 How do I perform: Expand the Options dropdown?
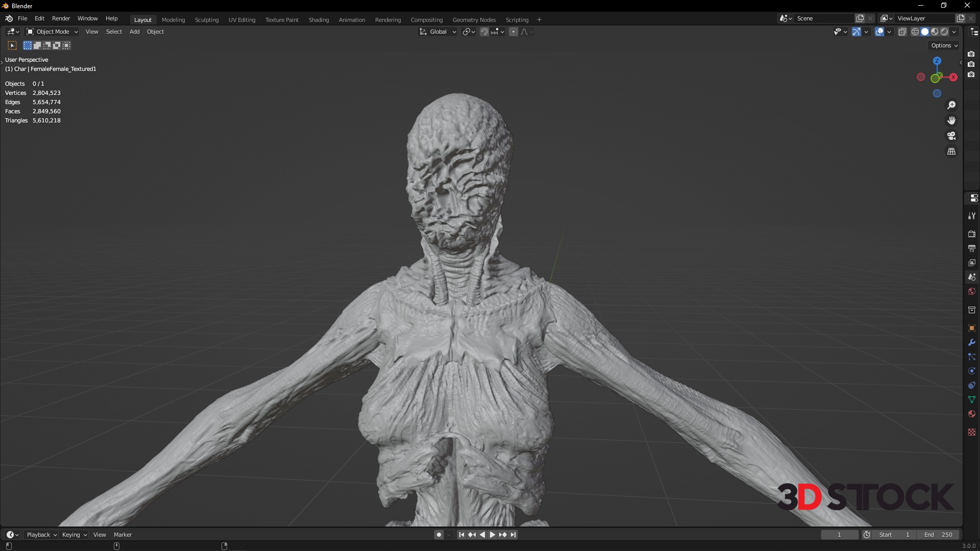click(944, 45)
